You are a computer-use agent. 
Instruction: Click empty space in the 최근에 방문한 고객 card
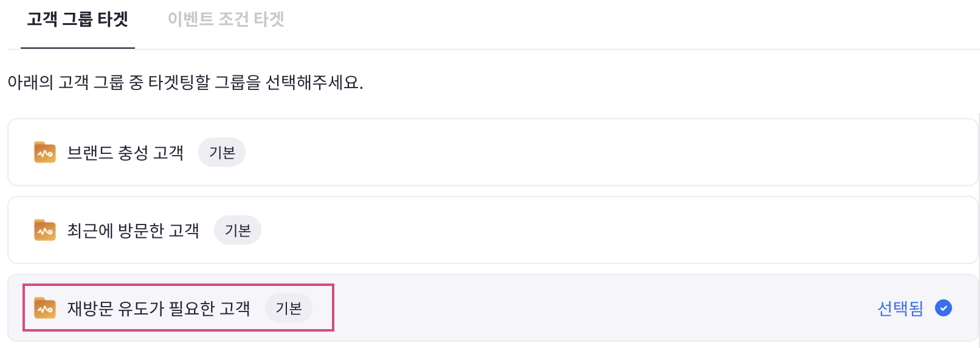(x=578, y=231)
